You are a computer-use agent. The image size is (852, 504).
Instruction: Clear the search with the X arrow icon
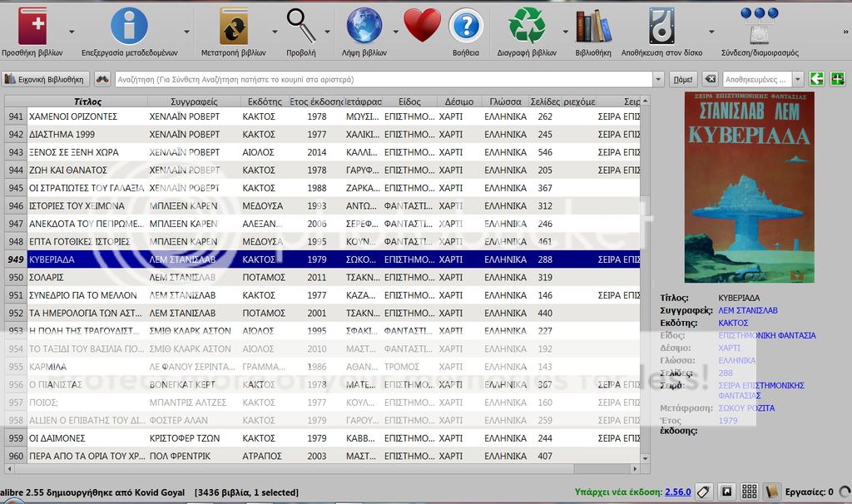pyautogui.click(x=711, y=79)
